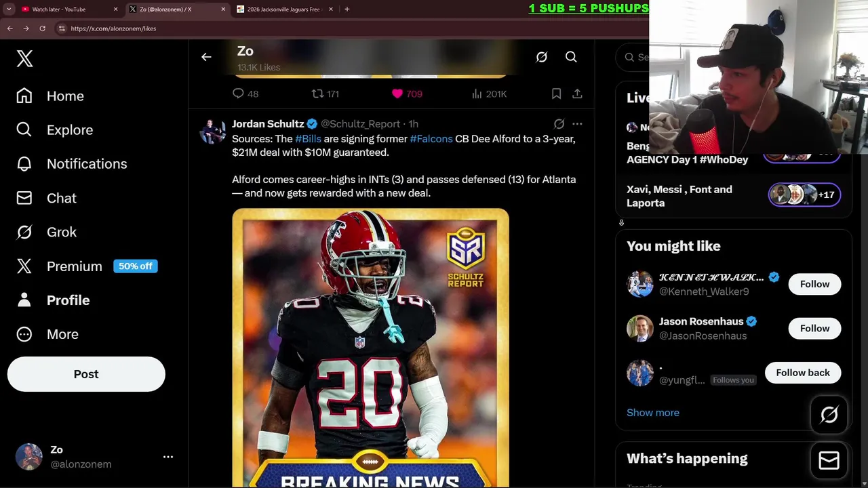Click reply icon with 48 replies
The width and height of the screenshot is (868, 488).
(238, 94)
